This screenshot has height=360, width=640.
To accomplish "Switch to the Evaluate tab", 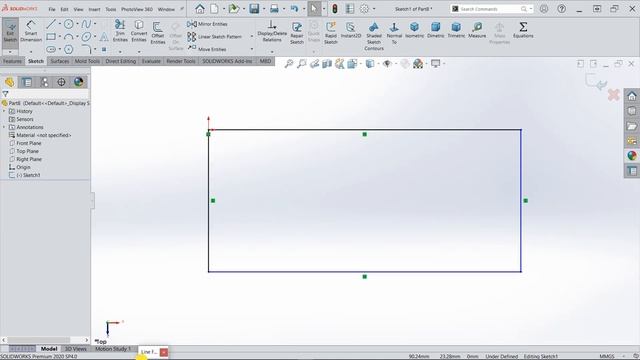I will pyautogui.click(x=151, y=61).
